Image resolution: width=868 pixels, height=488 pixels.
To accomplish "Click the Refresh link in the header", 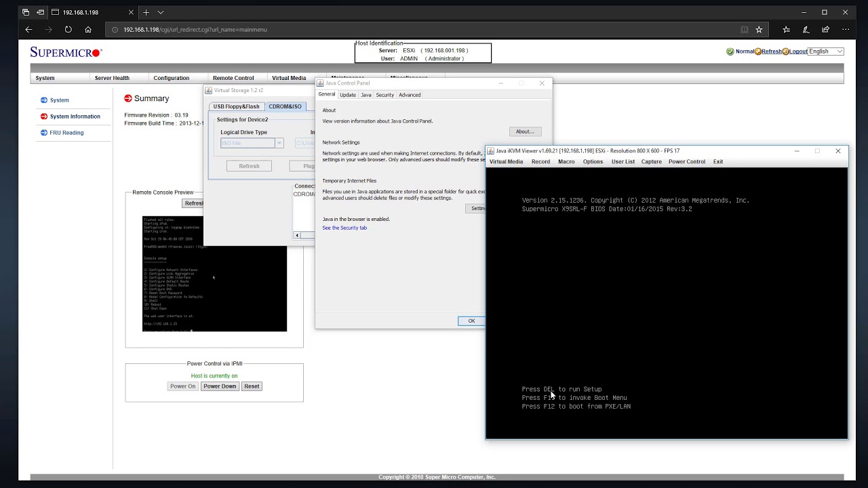I will pos(771,52).
